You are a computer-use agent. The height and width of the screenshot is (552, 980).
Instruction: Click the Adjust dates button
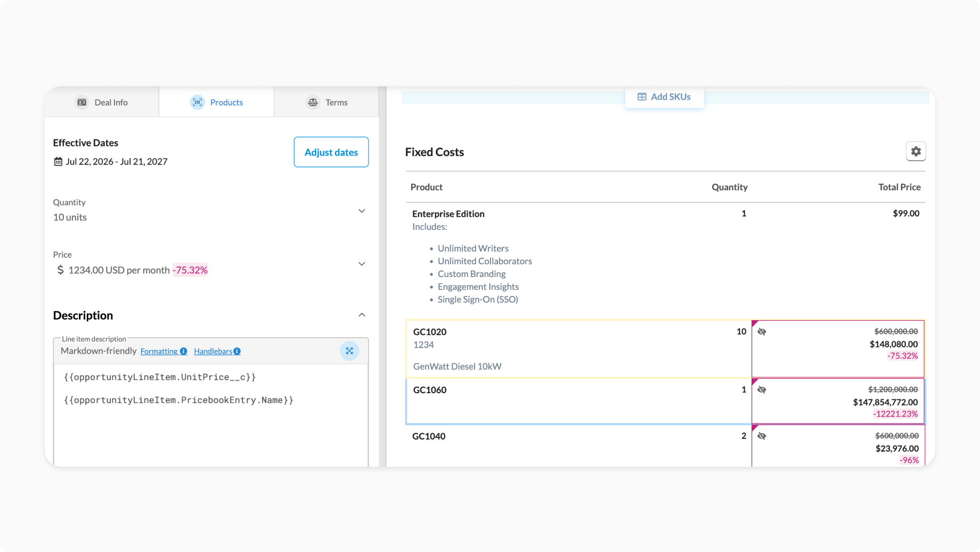coord(331,152)
